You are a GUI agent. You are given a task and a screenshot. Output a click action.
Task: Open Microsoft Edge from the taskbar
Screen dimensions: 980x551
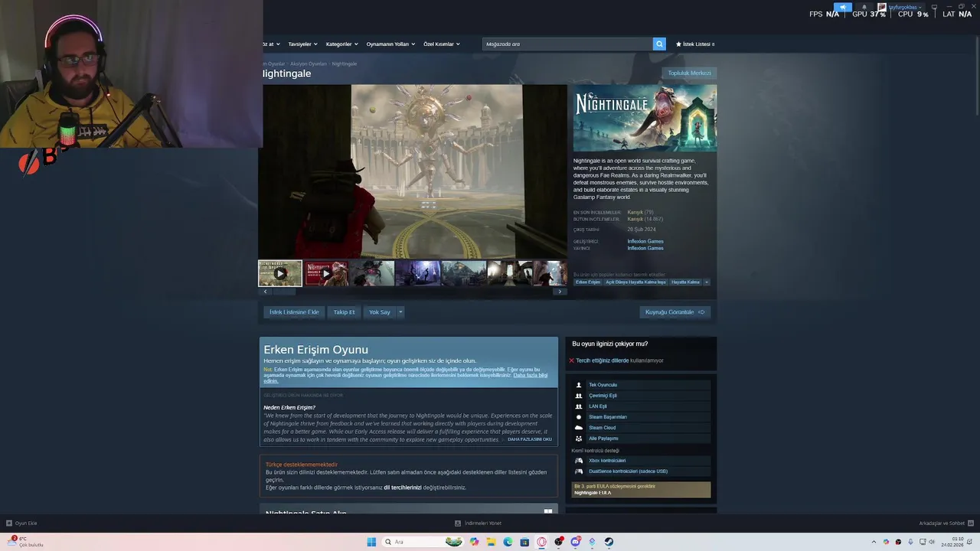[508, 542]
